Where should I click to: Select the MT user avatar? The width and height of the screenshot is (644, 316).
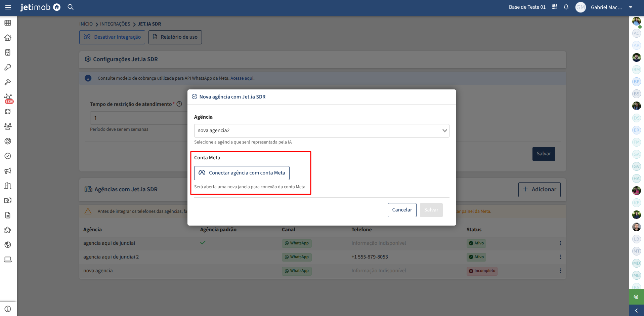coord(636,251)
